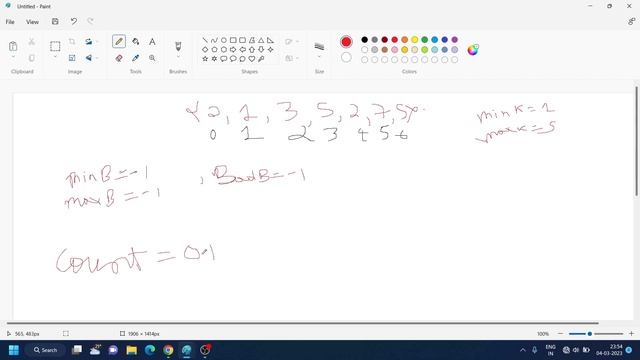Choose the rectangular Select tool

55,46
